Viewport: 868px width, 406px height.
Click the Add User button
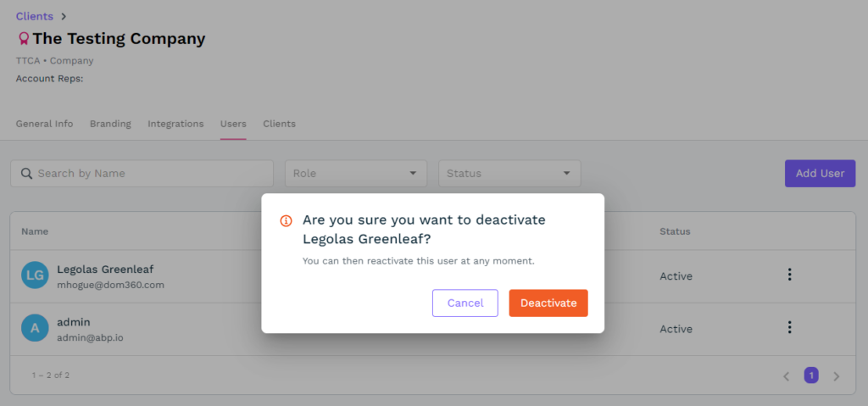820,173
